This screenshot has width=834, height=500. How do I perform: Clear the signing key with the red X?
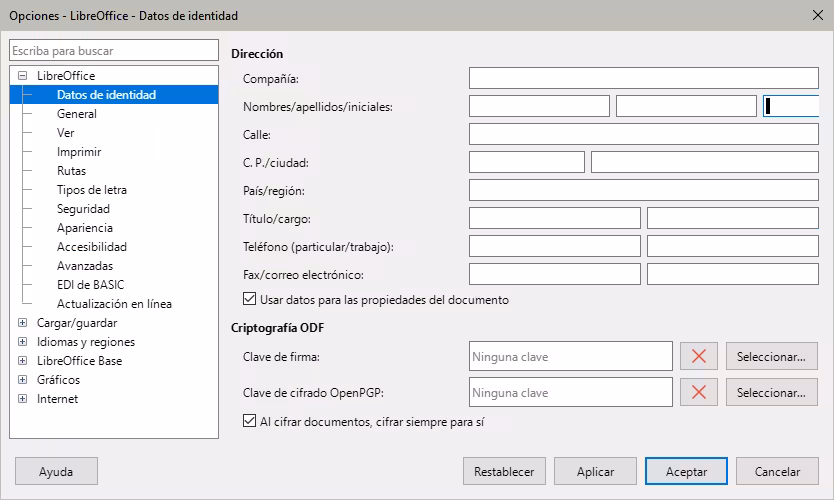[699, 356]
